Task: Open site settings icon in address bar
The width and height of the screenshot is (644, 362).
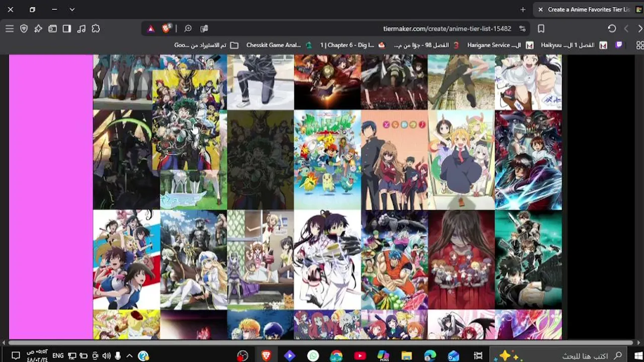Action: coord(522,29)
